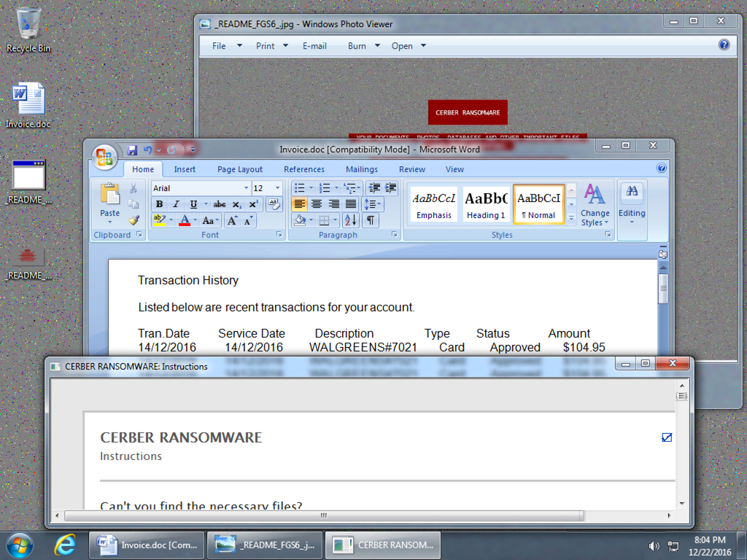Click Cerber window horizontal scrollbar
The image size is (747, 560).
click(x=324, y=516)
